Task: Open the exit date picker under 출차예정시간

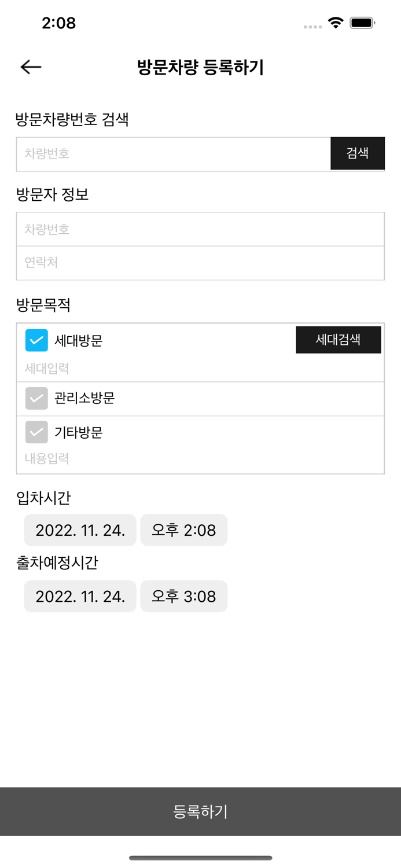Action: point(80,596)
